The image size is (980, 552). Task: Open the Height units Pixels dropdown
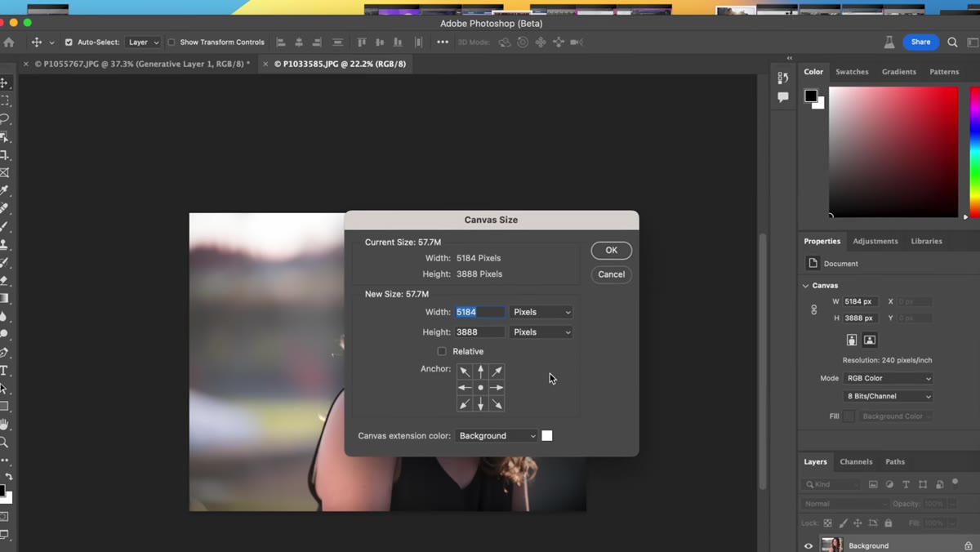541,332
